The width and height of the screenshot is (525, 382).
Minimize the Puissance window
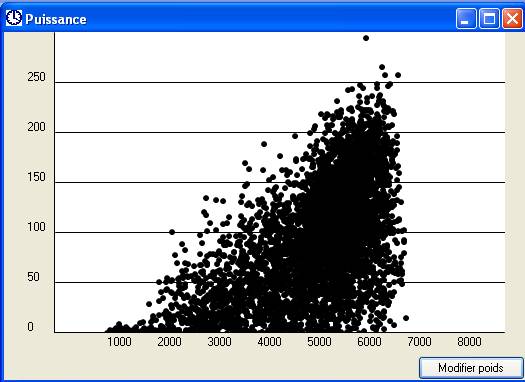click(466, 18)
